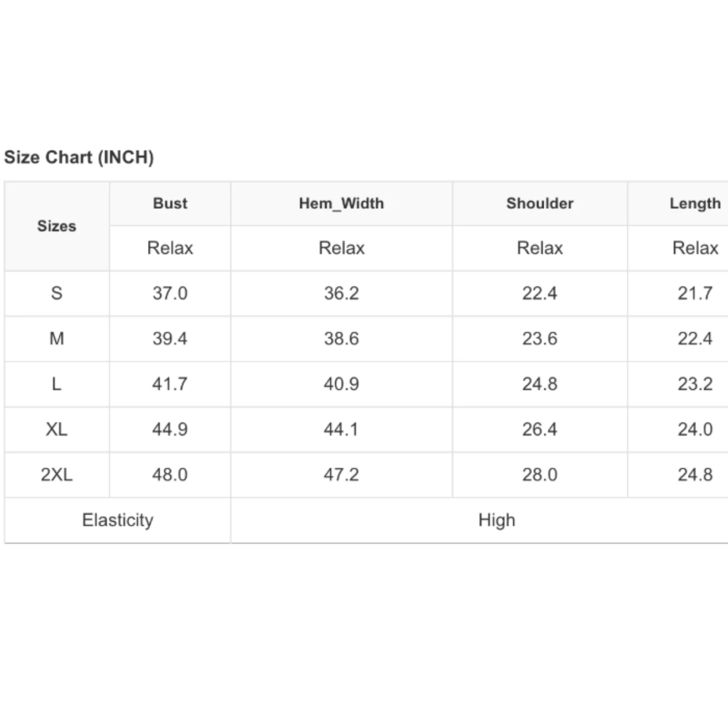Click the 24.0 length value for XL
This screenshot has height=728, width=728.
point(695,430)
